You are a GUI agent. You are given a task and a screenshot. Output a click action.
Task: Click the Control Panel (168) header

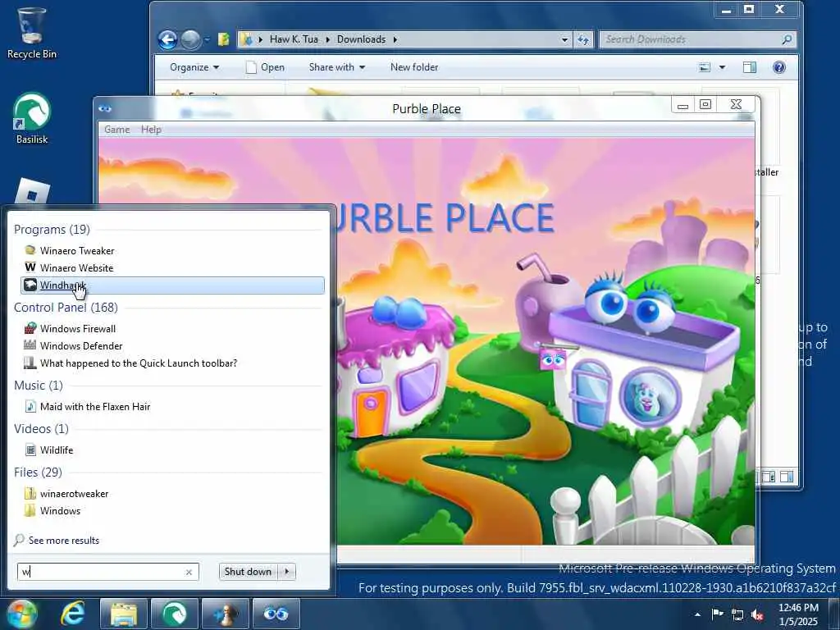(66, 308)
